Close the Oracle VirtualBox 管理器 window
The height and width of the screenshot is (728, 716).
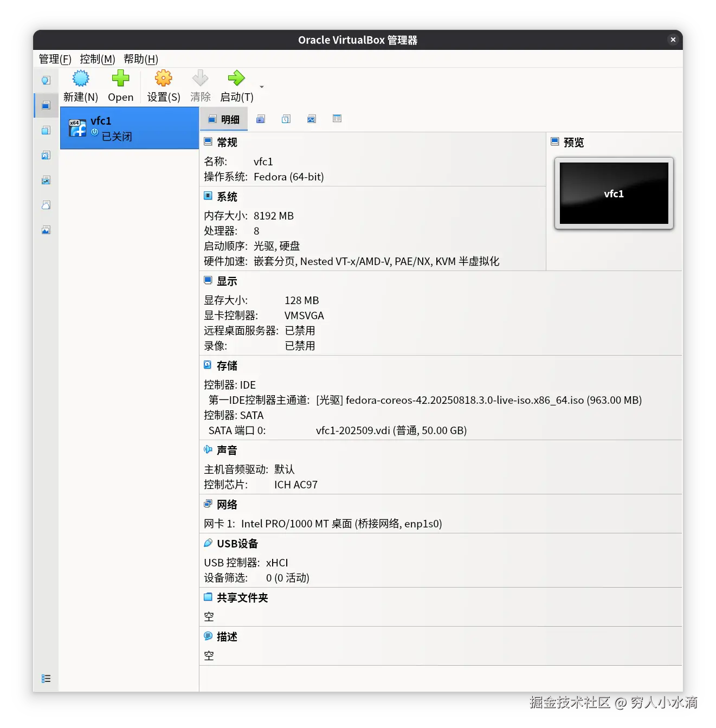[x=673, y=40]
